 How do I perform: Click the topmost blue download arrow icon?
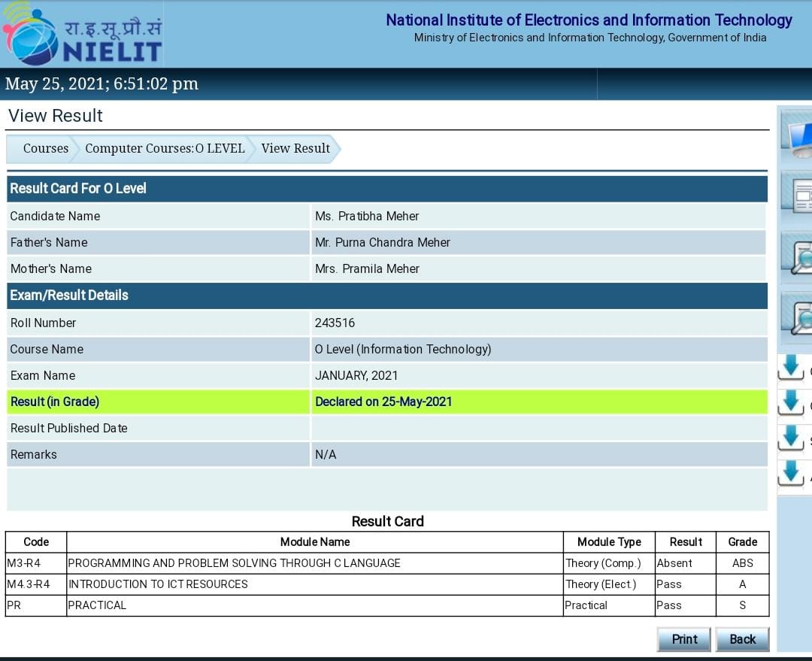click(791, 368)
